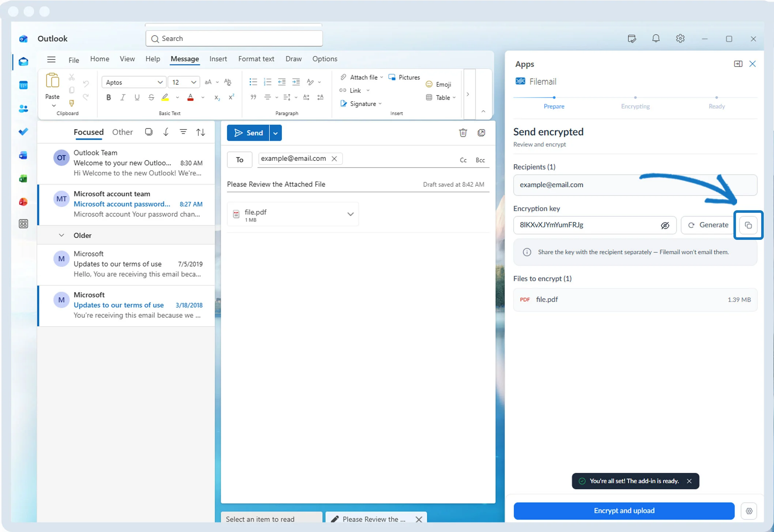Switch to the Insert ribbon tab
Viewport: 774px width, 532px height.
click(218, 59)
